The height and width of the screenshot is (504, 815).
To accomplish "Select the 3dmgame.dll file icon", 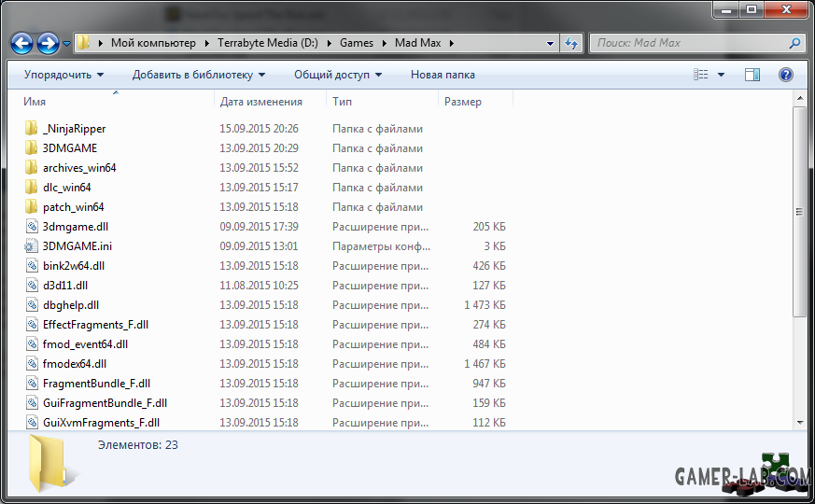I will pos(32,226).
